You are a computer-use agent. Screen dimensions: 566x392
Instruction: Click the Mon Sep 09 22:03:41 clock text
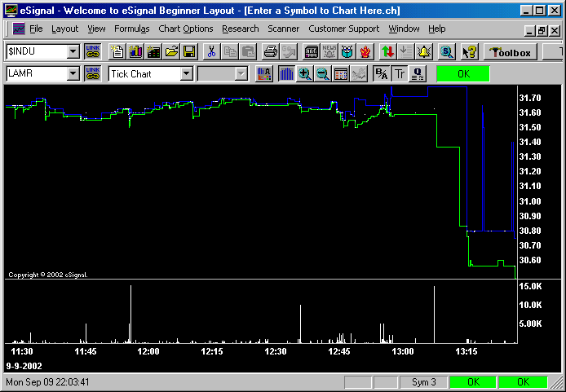(47, 382)
